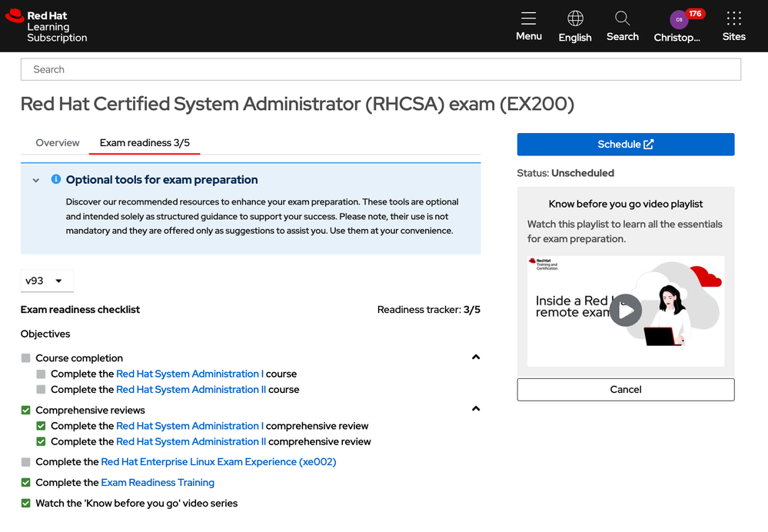Check the Course completion checkbox
Image resolution: width=768 pixels, height=532 pixels.
click(x=25, y=357)
